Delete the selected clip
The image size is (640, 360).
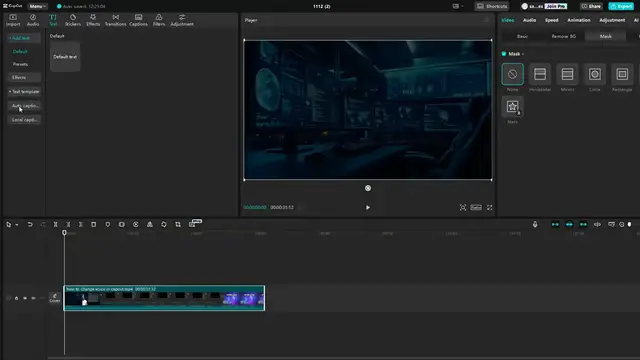click(93, 224)
